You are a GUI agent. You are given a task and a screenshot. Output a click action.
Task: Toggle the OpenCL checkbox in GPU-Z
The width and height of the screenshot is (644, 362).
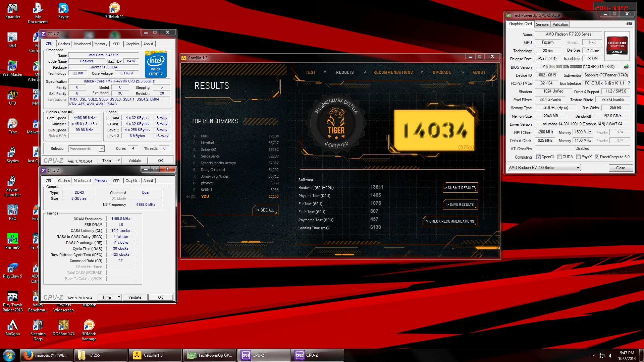point(538,157)
